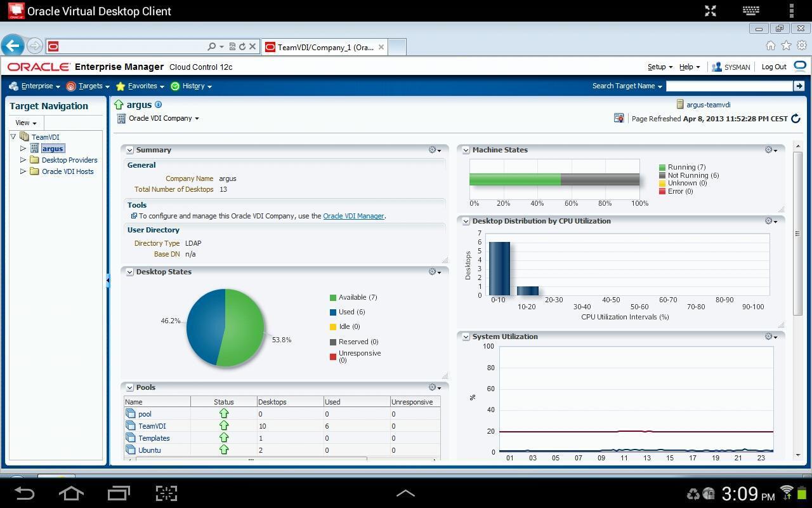Open the Oracle VDI Company dropdown

(163, 118)
